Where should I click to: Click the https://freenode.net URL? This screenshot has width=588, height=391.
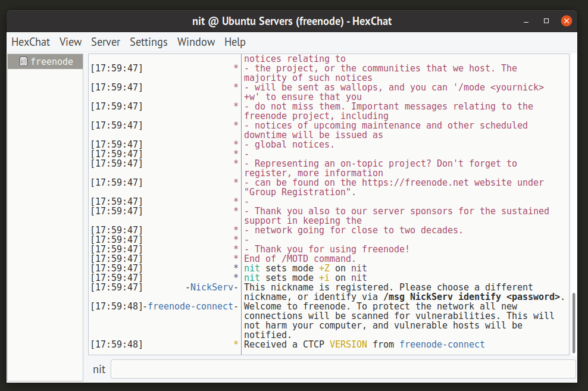tap(415, 183)
